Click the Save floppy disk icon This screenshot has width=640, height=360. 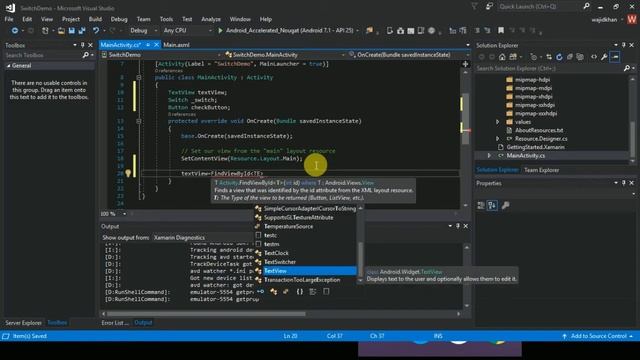(x=72, y=31)
